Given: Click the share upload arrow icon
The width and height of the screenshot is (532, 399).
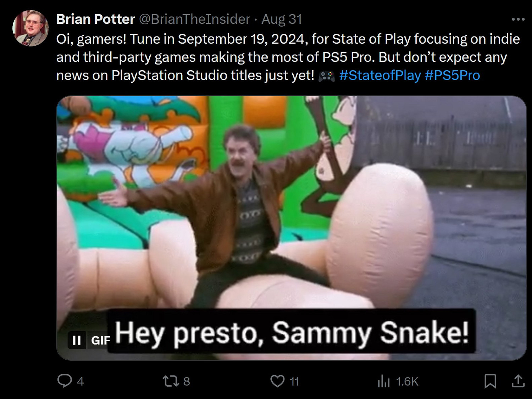Looking at the screenshot, I should (x=518, y=381).
